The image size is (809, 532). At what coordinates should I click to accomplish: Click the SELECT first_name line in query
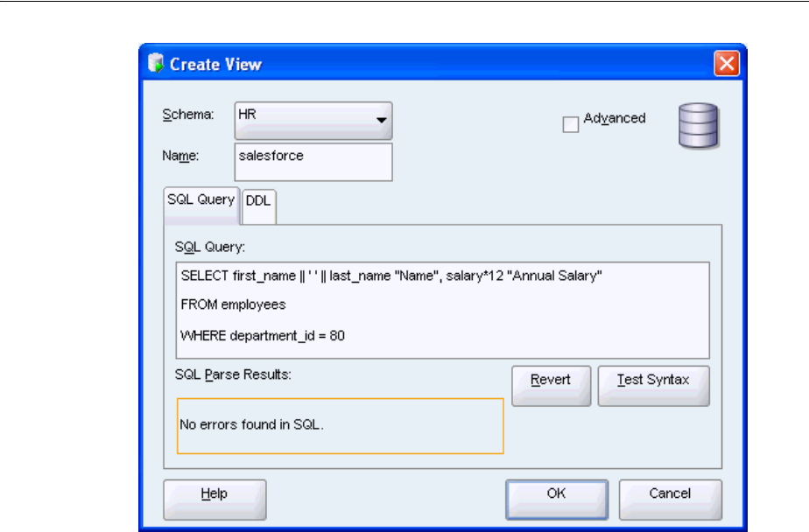(x=391, y=276)
